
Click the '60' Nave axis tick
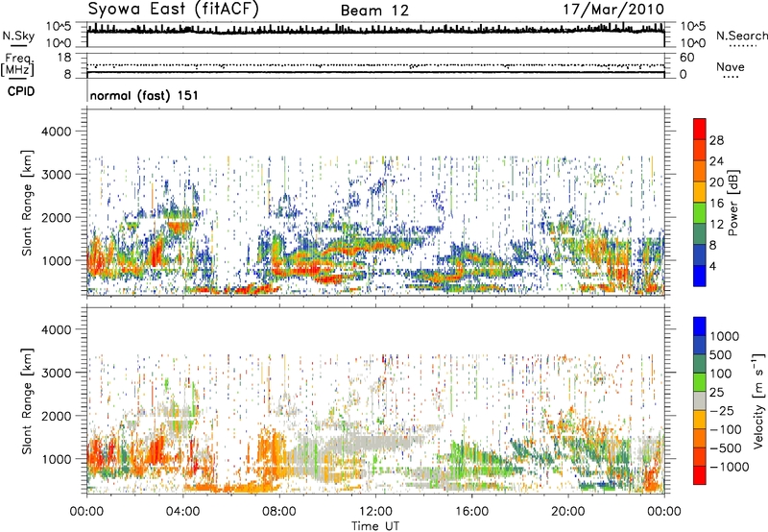pyautogui.click(x=686, y=58)
